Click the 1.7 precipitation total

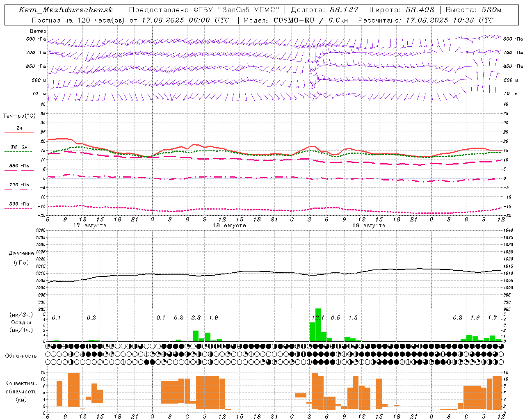point(492,317)
